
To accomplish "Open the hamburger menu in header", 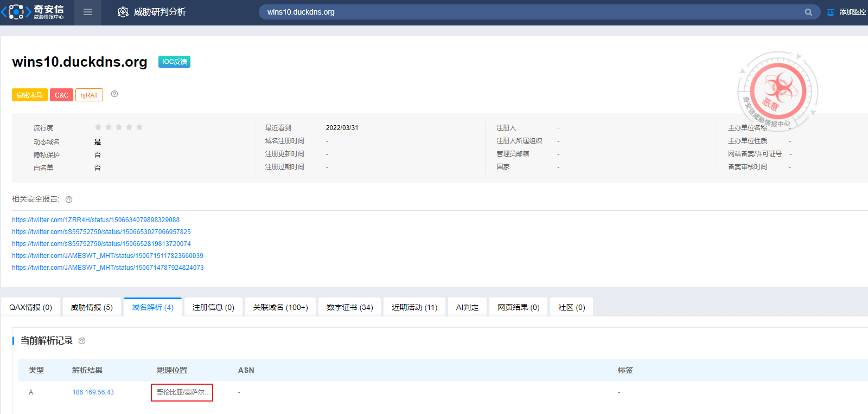I will coord(88,12).
